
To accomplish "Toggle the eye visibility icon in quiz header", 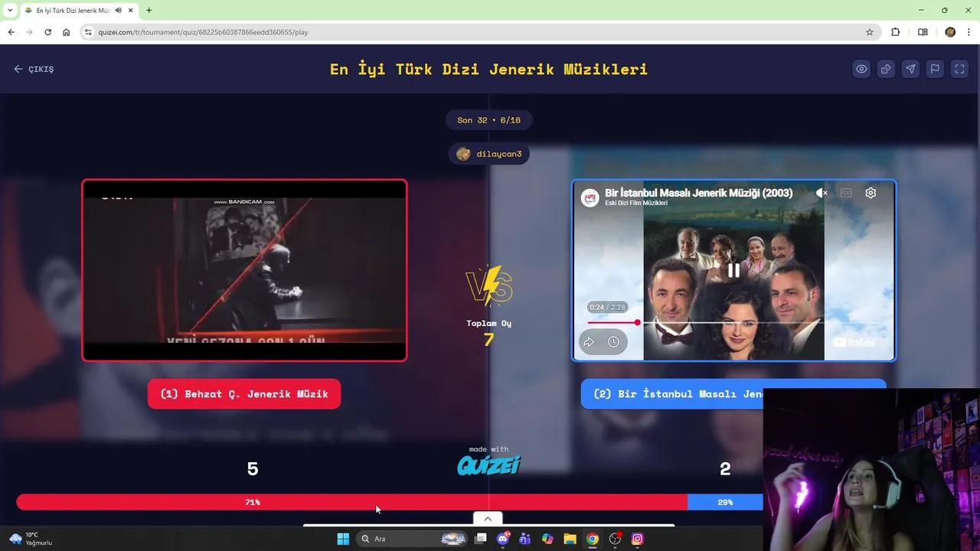I will (861, 69).
